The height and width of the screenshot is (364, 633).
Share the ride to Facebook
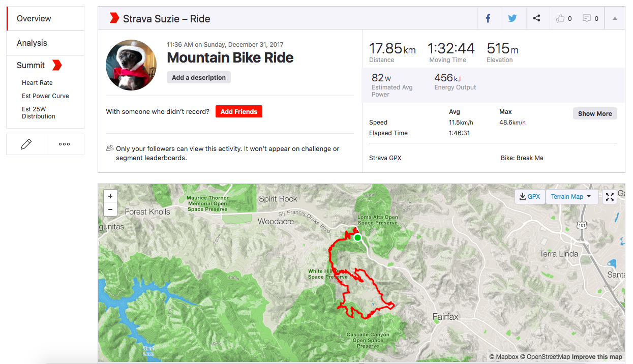click(x=488, y=18)
